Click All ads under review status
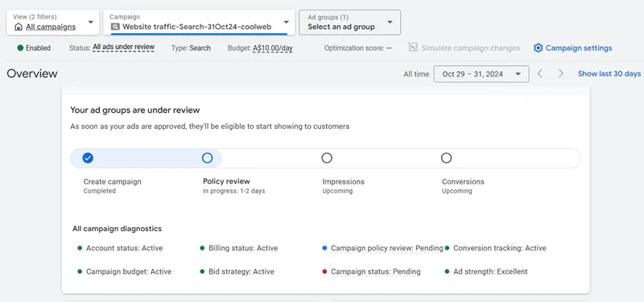This screenshot has height=302, width=644. click(x=124, y=48)
